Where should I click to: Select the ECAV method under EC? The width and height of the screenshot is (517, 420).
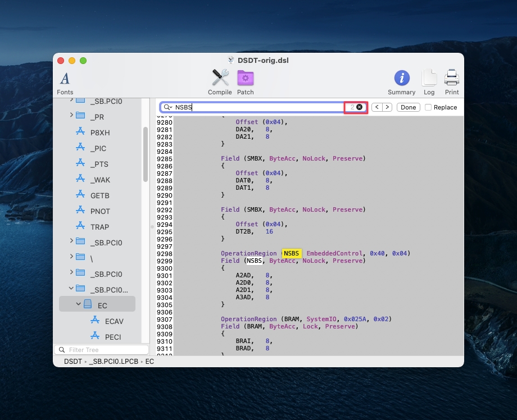pyautogui.click(x=114, y=321)
